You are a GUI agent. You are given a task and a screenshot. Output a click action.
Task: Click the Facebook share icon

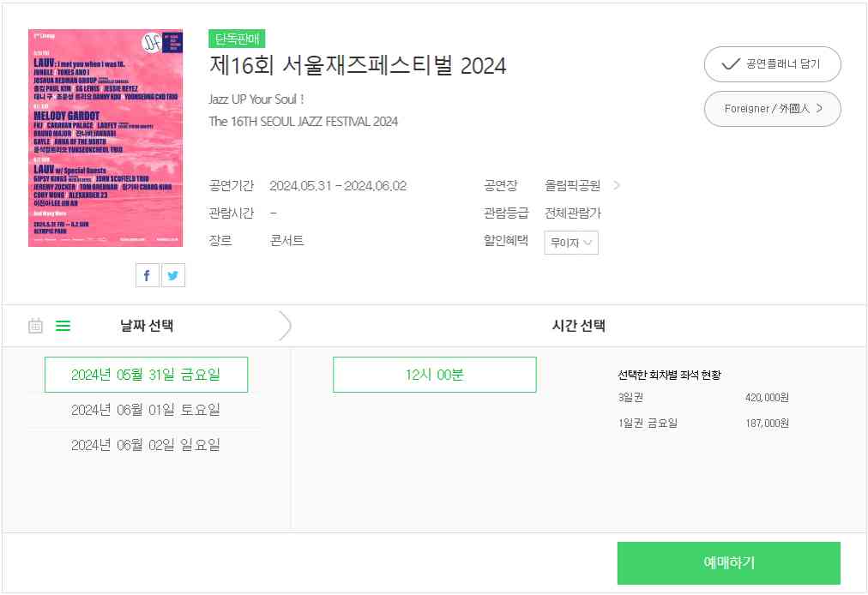click(147, 274)
